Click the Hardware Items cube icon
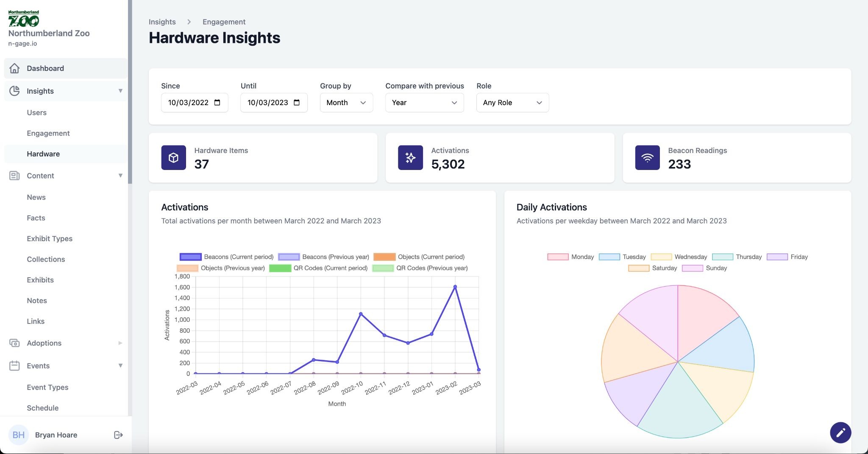868x454 pixels. tap(173, 158)
